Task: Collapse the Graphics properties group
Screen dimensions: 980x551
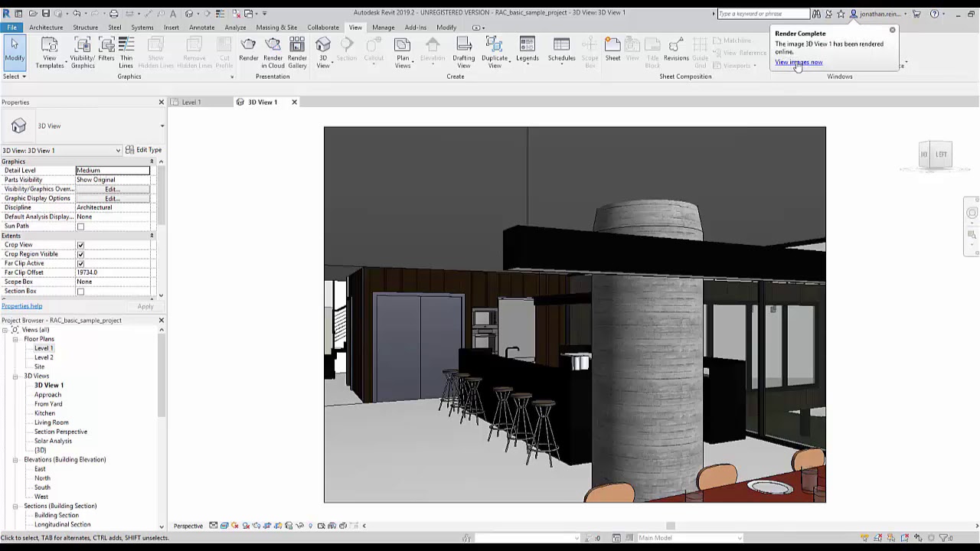Action: (152, 161)
